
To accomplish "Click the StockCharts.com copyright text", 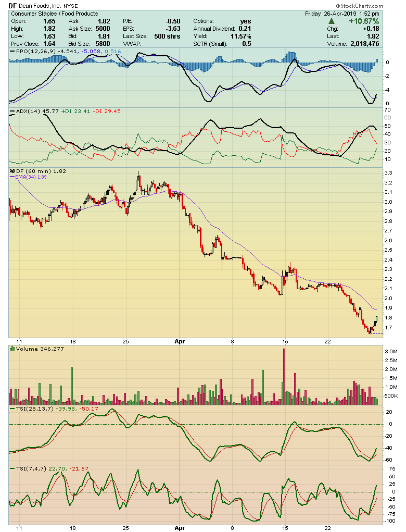I will point(360,6).
